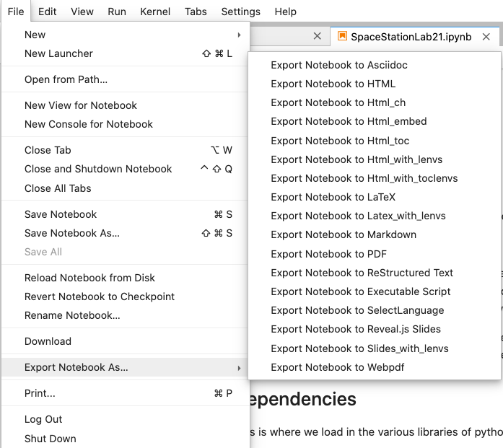Pick Export Notebook to Reveal.js Slides
503x448 pixels.
pyautogui.click(x=356, y=329)
